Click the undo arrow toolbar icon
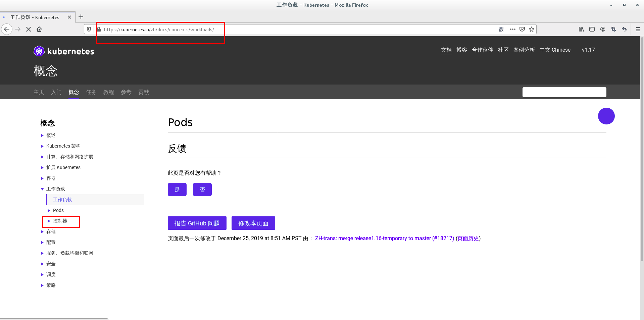 coord(624,29)
